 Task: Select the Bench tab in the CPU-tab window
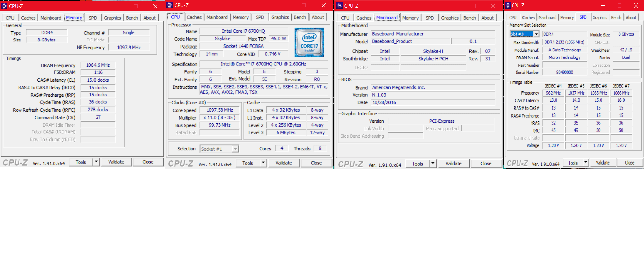click(300, 17)
